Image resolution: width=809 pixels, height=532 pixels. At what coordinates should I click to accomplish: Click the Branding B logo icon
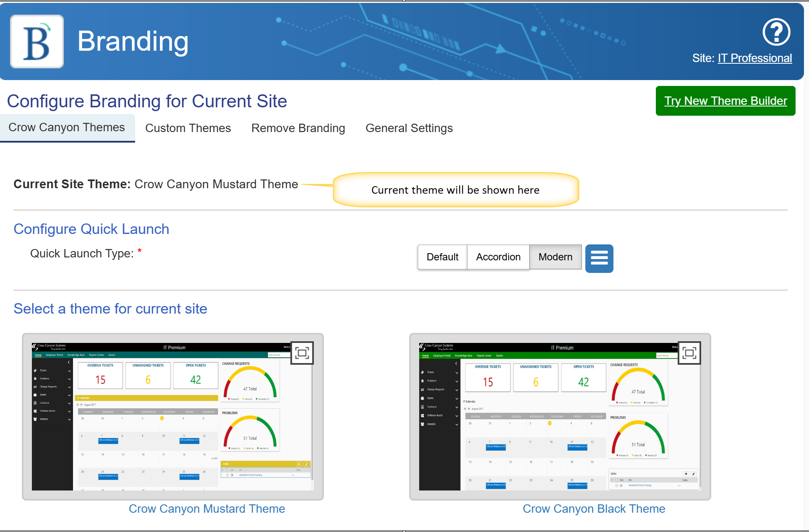[x=37, y=42]
